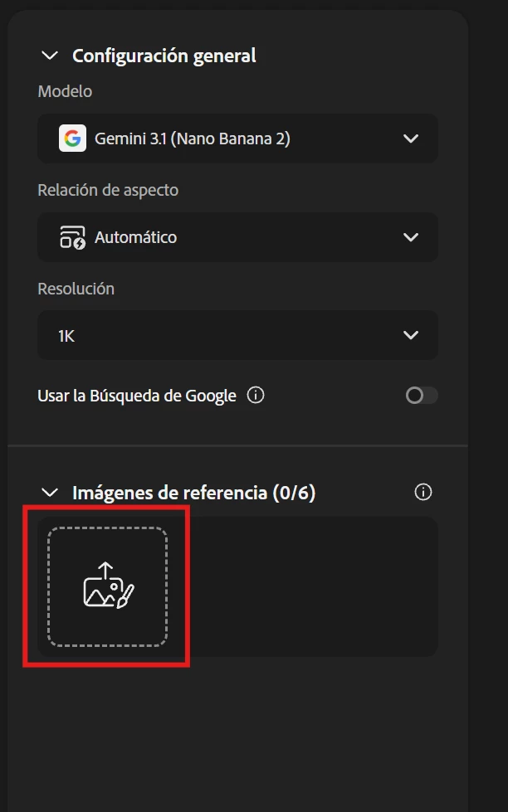Enable the Usar la Búsqueda de Google switch

pos(422,396)
